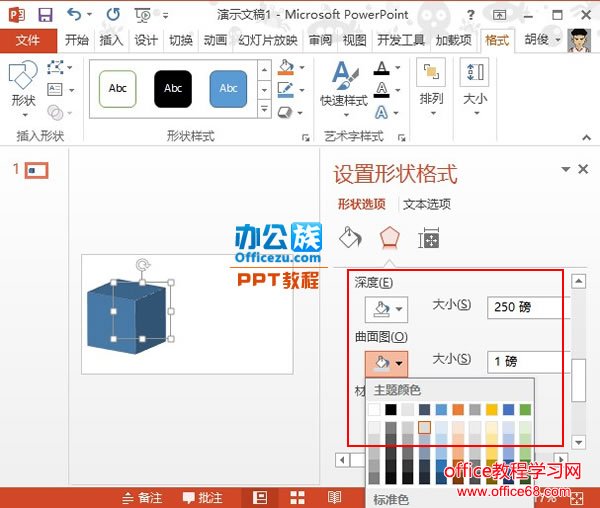
Task: Start slideshow from beginning icon
Action: [143, 15]
